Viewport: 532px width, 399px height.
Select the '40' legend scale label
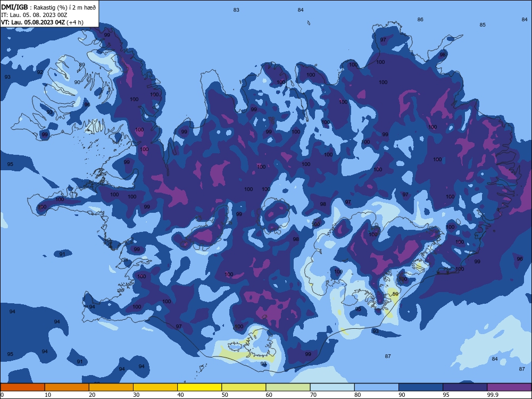tap(180, 395)
